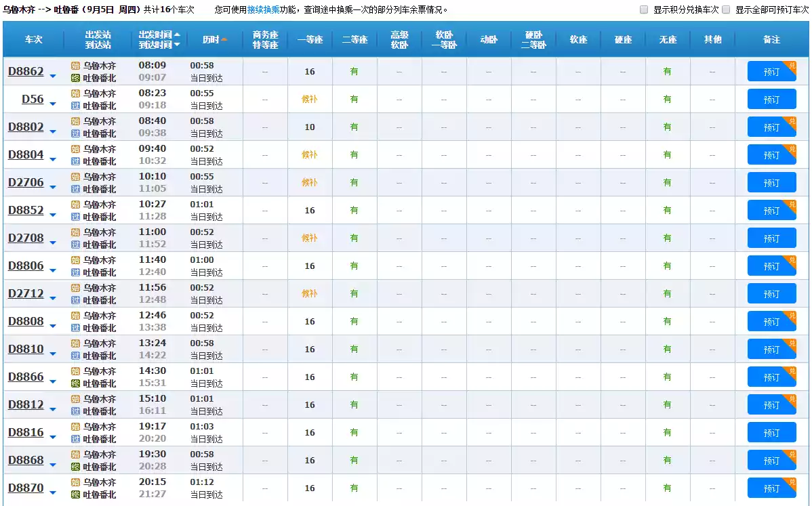Image resolution: width=812 pixels, height=506 pixels.
Task: Expand stop details arrow for D8810
Action: point(53,354)
